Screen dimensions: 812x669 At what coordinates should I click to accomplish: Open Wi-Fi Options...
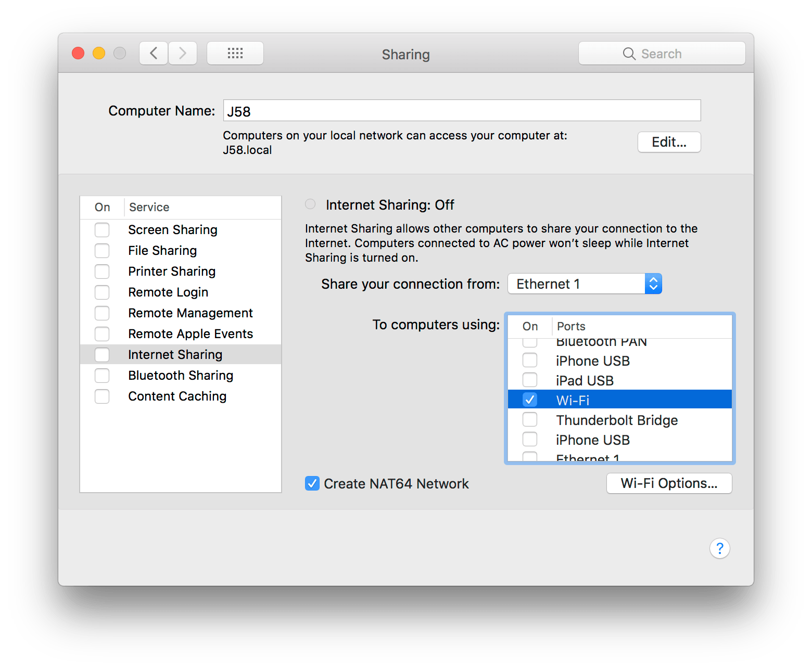tap(669, 483)
